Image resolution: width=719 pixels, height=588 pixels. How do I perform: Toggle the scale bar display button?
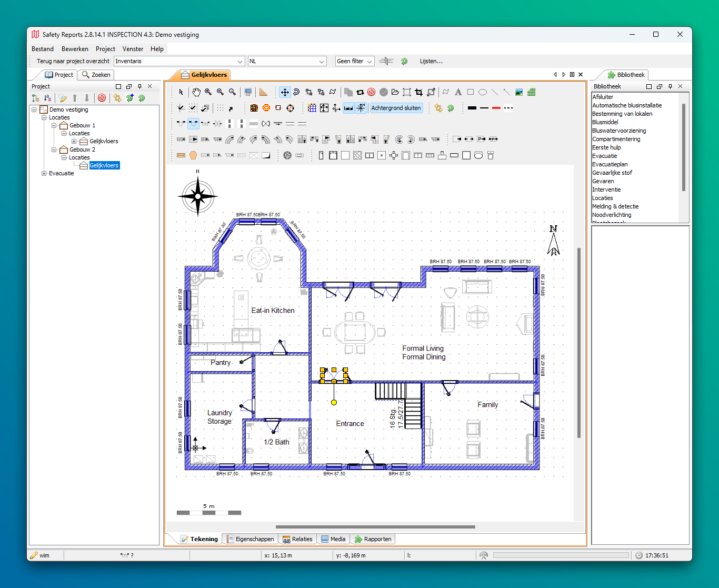tap(348, 108)
